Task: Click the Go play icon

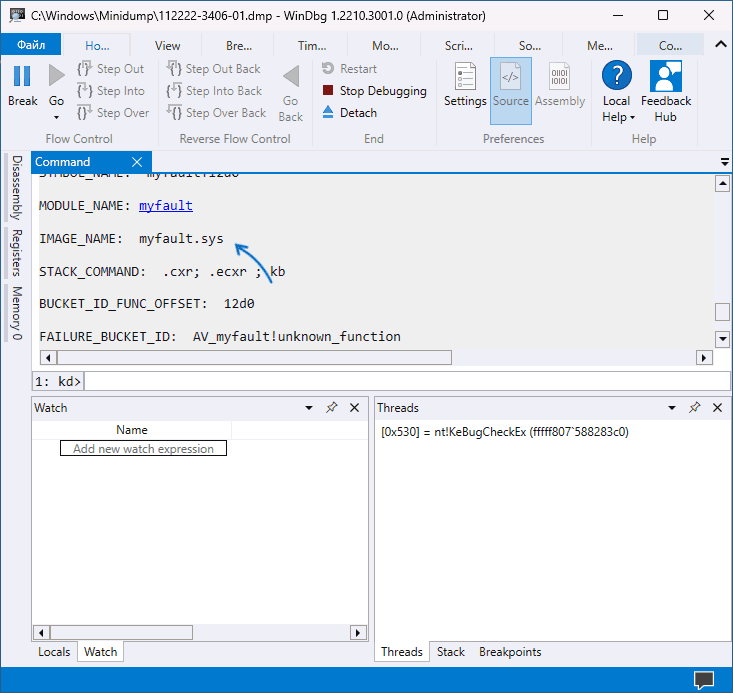Action: point(57,75)
